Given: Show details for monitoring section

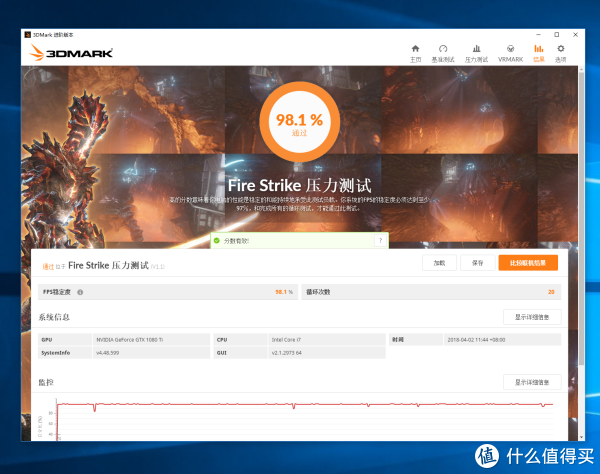Looking at the screenshot, I should [532, 382].
